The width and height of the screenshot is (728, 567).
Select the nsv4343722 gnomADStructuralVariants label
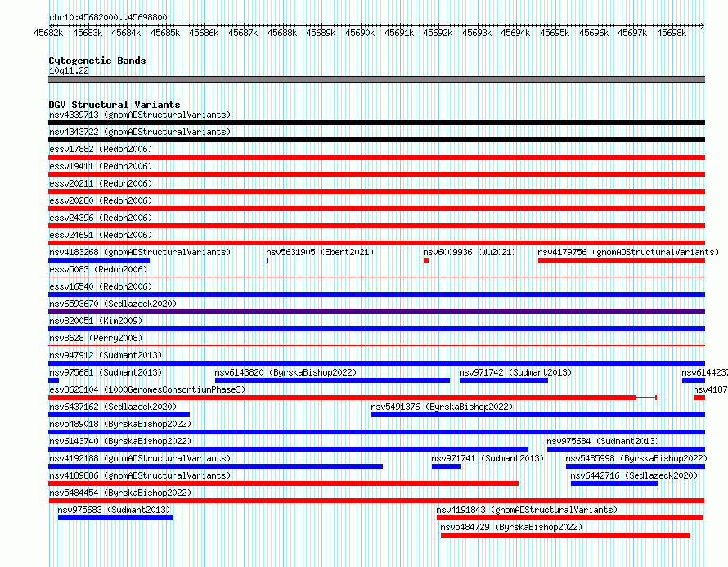click(140, 132)
